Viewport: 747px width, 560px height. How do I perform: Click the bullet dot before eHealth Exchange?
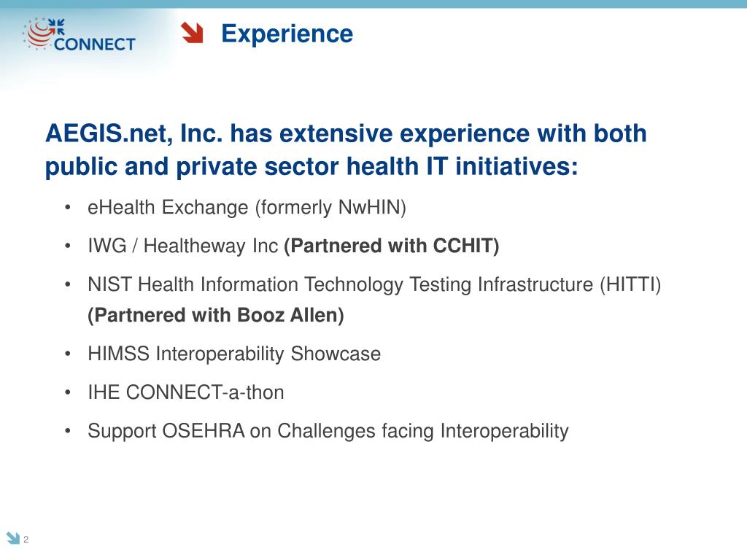coord(68,208)
